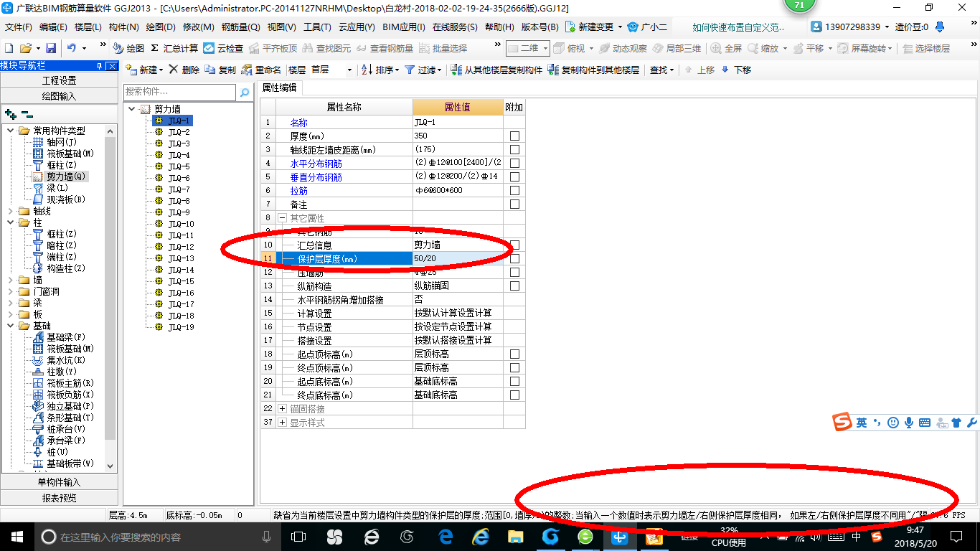The height and width of the screenshot is (551, 980).
Task: Collapse all with minus icon in navigator
Action: 27,114
